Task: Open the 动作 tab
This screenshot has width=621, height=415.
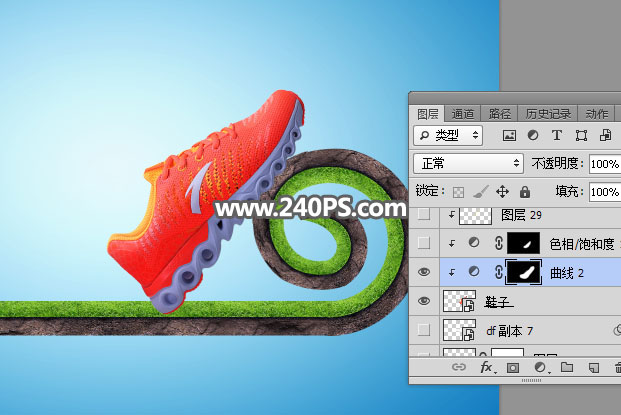Action: [596, 114]
